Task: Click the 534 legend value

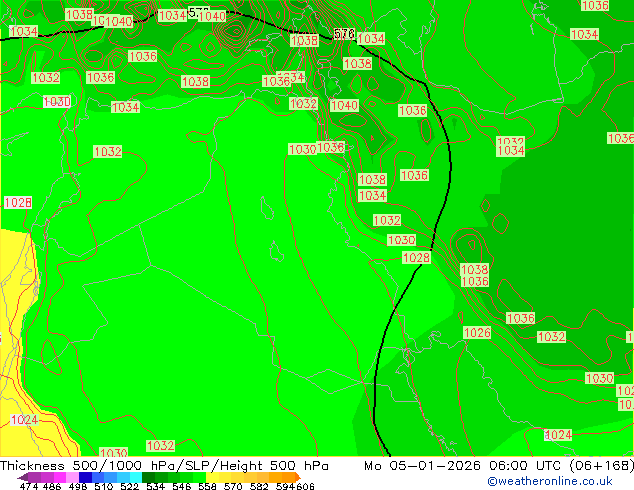Action: (155, 486)
